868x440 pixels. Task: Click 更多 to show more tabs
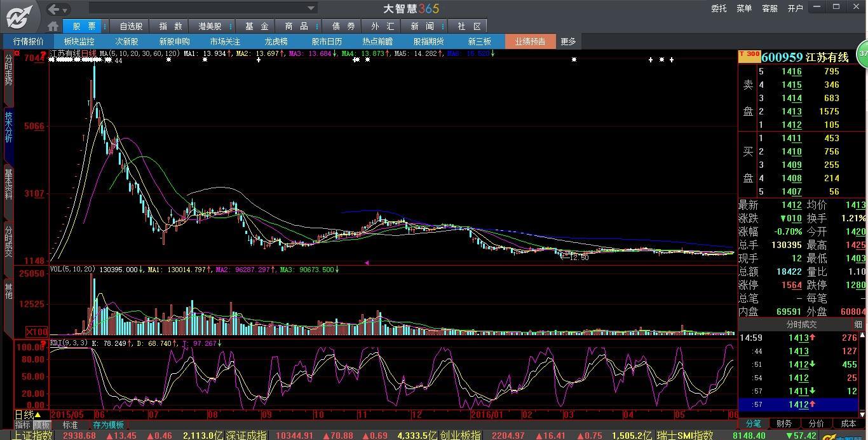pos(568,41)
